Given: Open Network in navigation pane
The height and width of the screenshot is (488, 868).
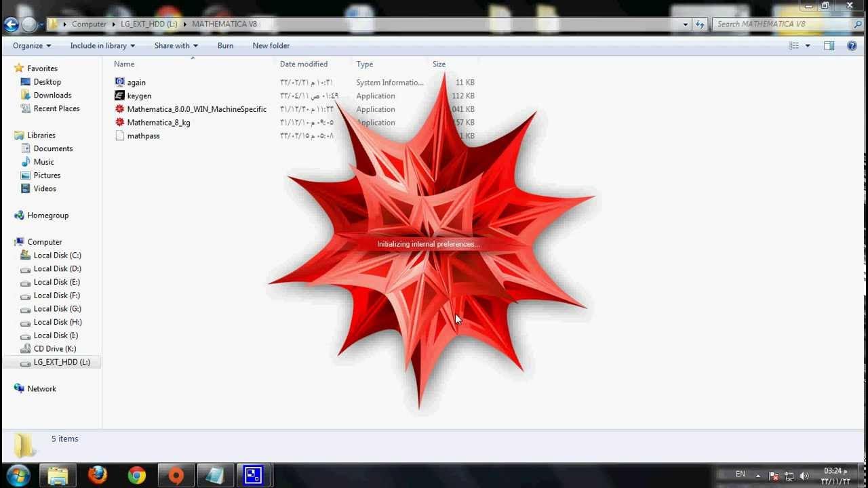Looking at the screenshot, I should coord(41,389).
